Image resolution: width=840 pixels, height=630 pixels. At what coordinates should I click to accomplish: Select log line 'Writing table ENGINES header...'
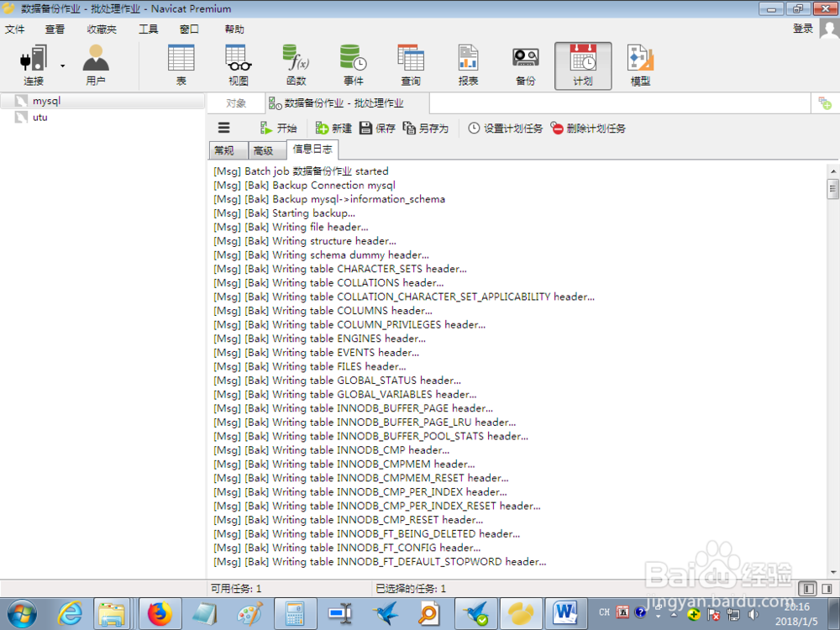click(x=319, y=338)
